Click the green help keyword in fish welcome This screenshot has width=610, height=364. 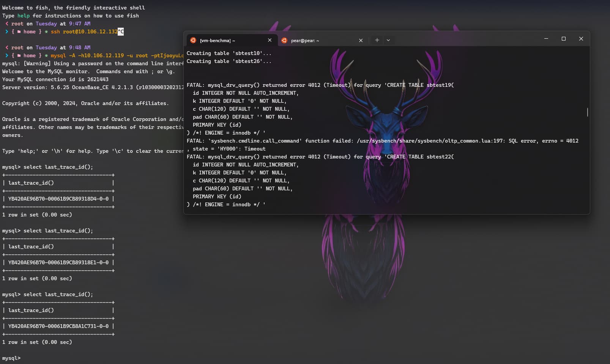coord(24,16)
